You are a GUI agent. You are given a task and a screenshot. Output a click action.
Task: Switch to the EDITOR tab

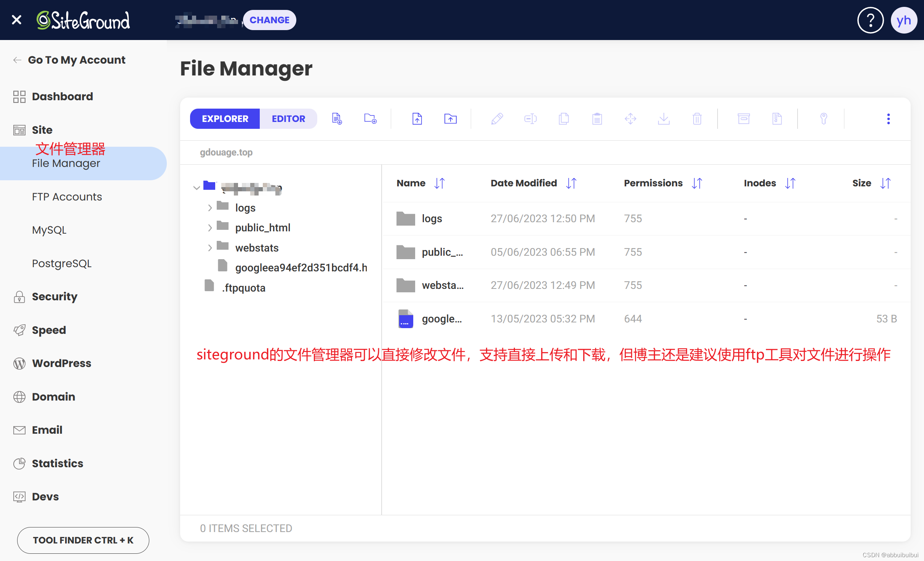(288, 119)
